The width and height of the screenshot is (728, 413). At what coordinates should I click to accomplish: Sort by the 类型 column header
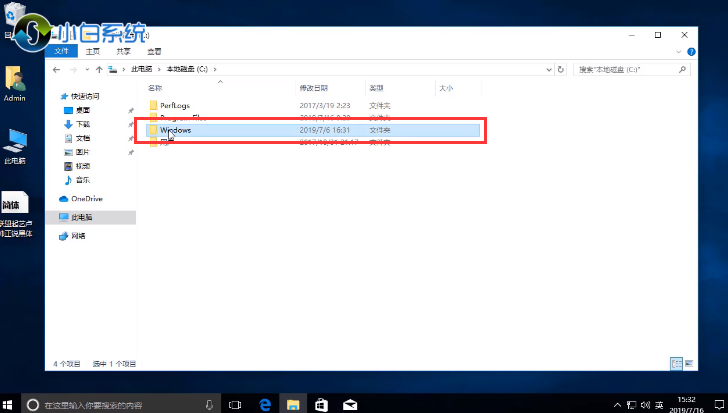pos(376,88)
